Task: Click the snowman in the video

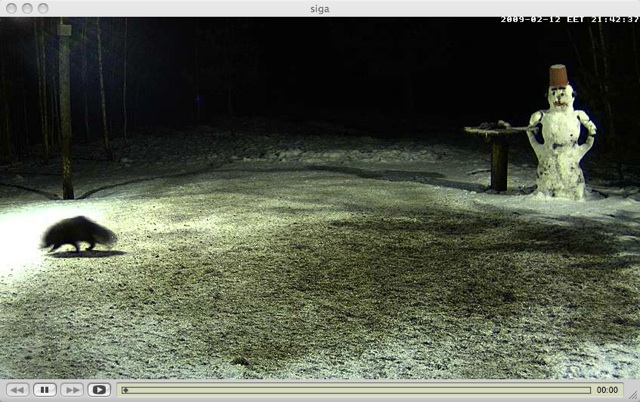Action: [561, 133]
